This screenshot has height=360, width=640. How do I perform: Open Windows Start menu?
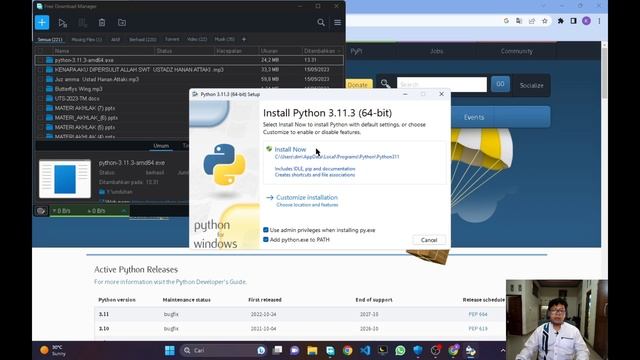pyautogui.click(x=170, y=350)
